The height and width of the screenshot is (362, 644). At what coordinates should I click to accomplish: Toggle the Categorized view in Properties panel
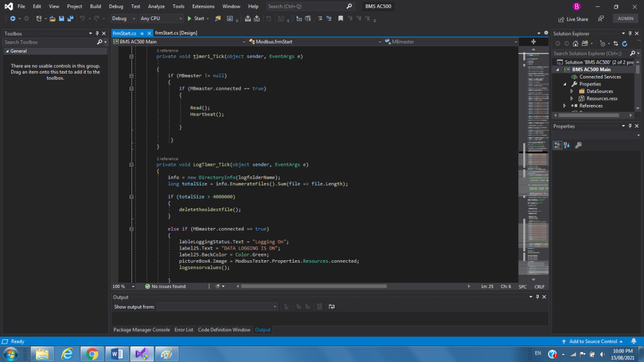click(557, 145)
